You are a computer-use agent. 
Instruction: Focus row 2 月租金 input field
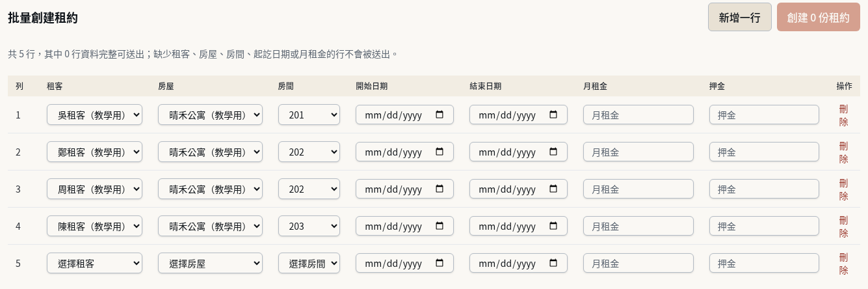(x=638, y=152)
